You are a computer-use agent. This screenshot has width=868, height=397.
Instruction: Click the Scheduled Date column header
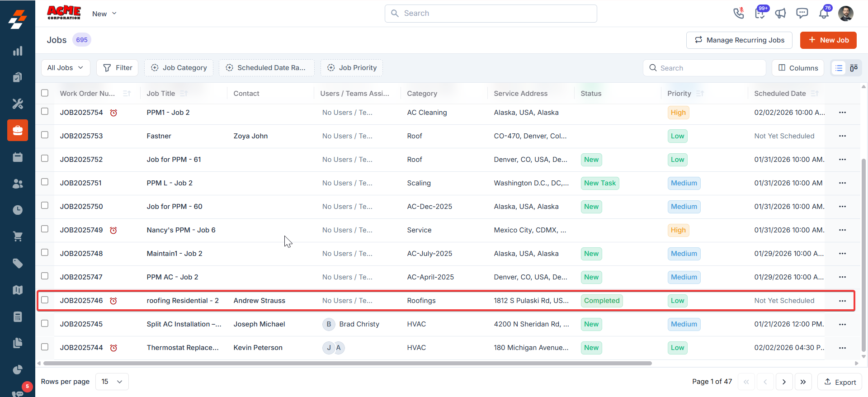pyautogui.click(x=780, y=94)
